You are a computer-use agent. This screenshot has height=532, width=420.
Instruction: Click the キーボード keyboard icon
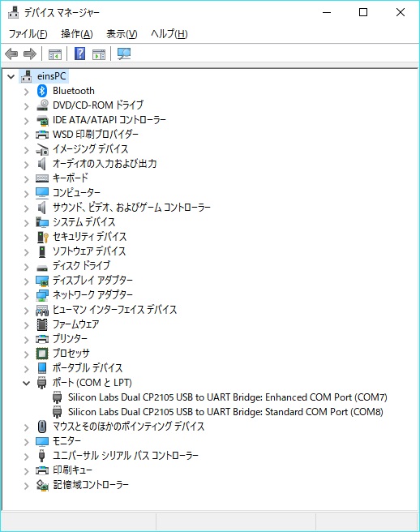(x=42, y=178)
